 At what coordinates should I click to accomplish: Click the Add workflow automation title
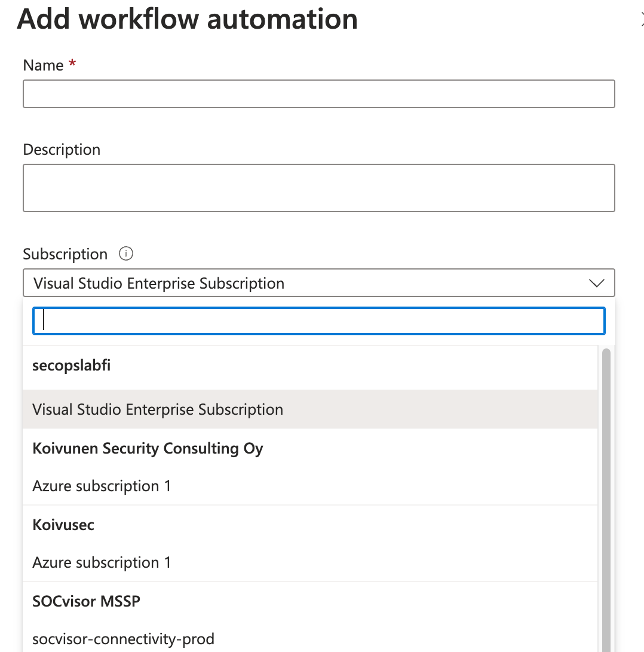coord(187,19)
